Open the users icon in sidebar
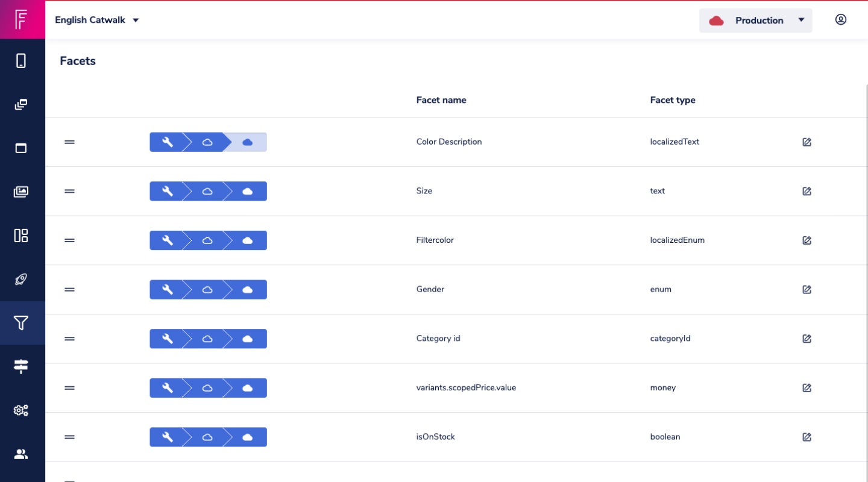The width and height of the screenshot is (868, 482). click(x=21, y=454)
